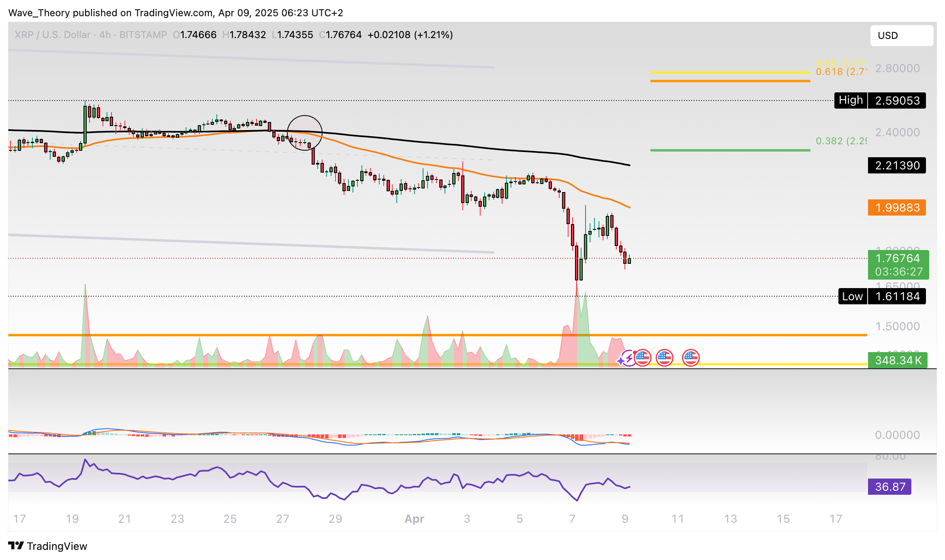Open the USD currency selector
The width and height of the screenshot is (945, 560).
coord(902,36)
